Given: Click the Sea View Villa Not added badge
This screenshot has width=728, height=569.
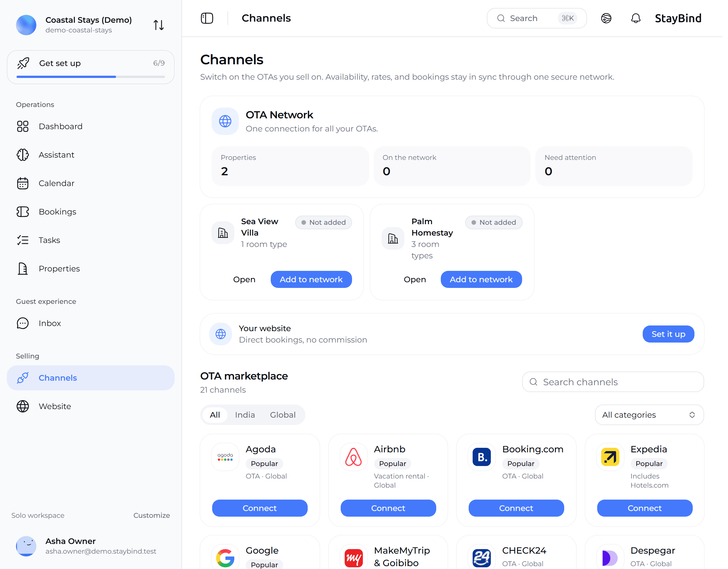Looking at the screenshot, I should 323,222.
